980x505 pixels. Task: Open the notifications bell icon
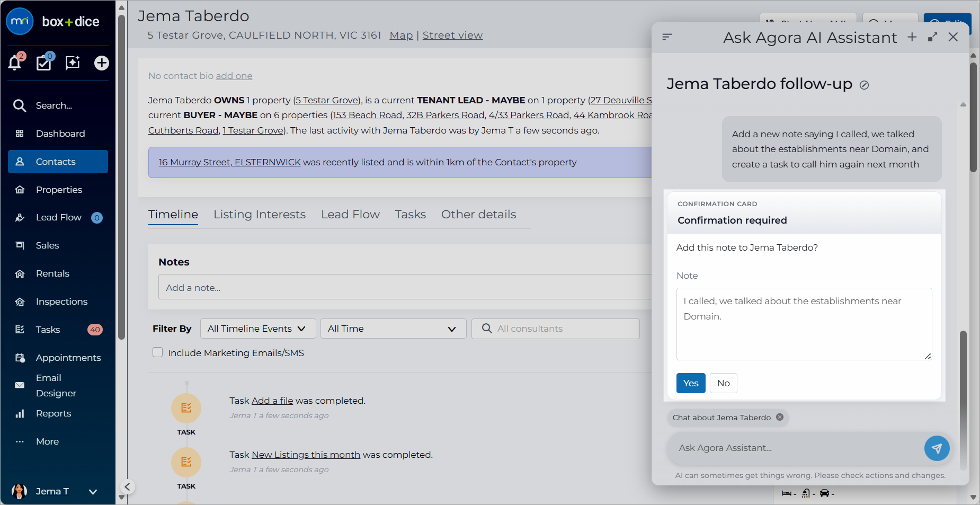15,63
